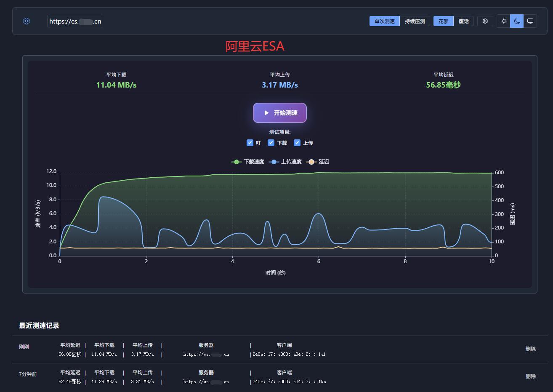The height and width of the screenshot is (392, 553).
Task: Open settings gear next to 废话 button
Action: [485, 21]
